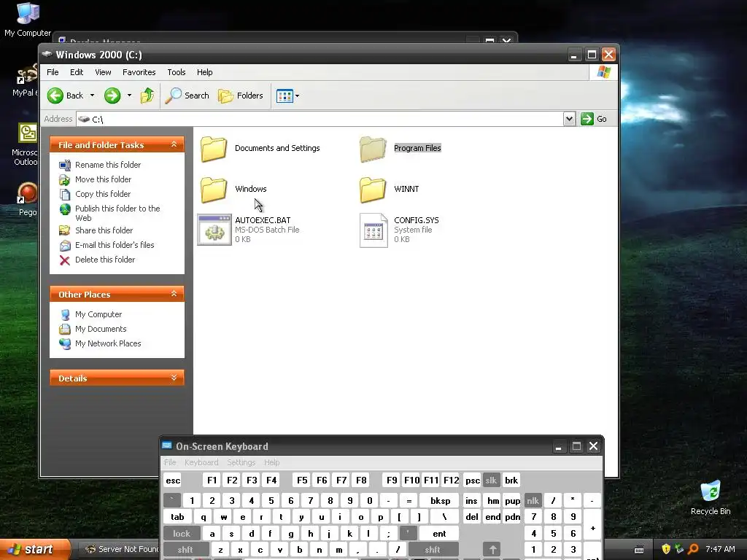Viewport: 747px width, 560px height.
Task: Click the ent key on On-Screen Keyboard
Action: pos(438,533)
